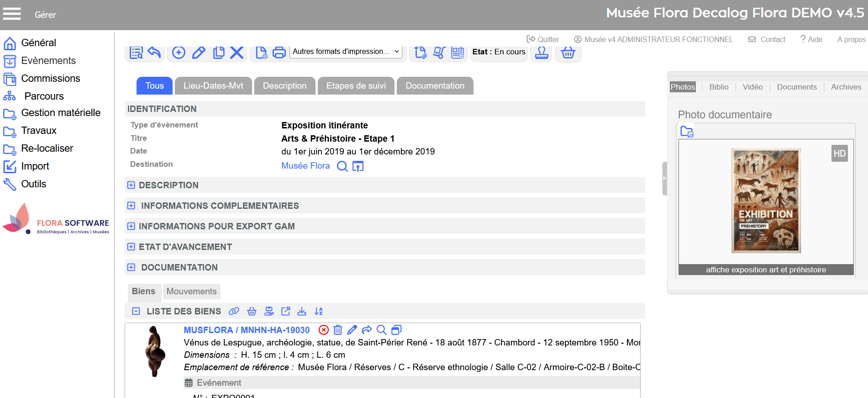Click the exhibition poster thumbnail

click(766, 201)
